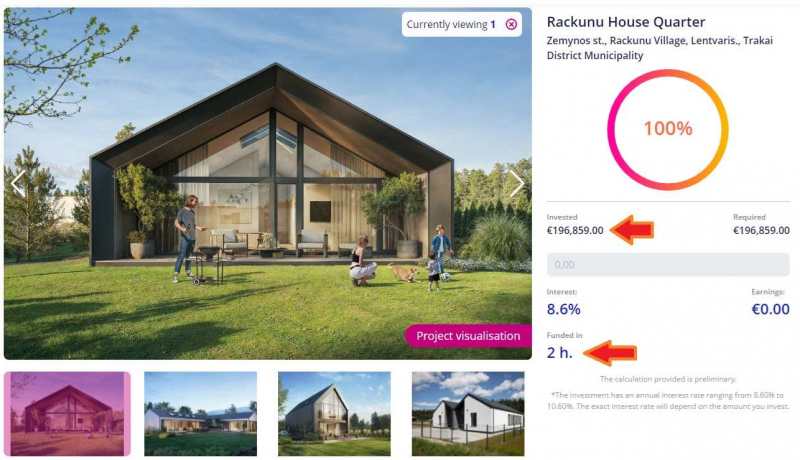This screenshot has width=800, height=460.
Task: Click the Project visualisation button
Action: (467, 336)
